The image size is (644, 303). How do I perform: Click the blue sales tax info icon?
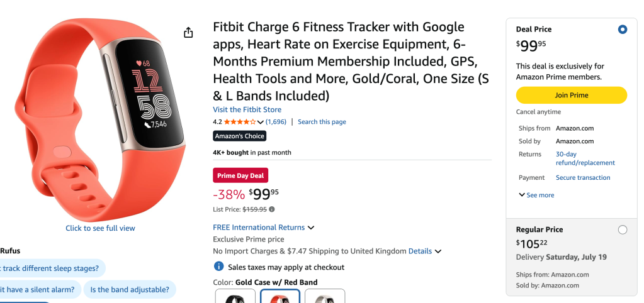pyautogui.click(x=219, y=267)
